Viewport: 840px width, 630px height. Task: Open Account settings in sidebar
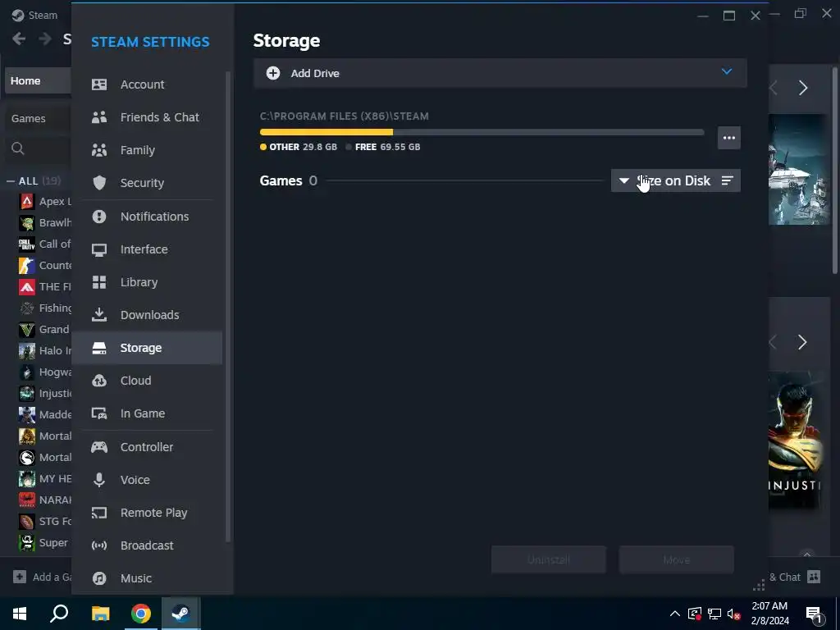tap(147, 84)
